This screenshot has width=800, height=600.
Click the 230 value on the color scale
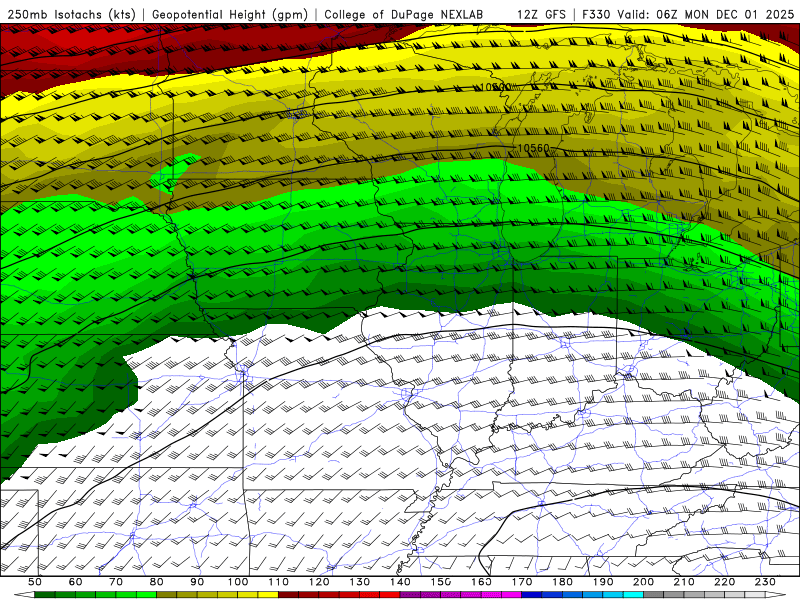[x=765, y=582]
